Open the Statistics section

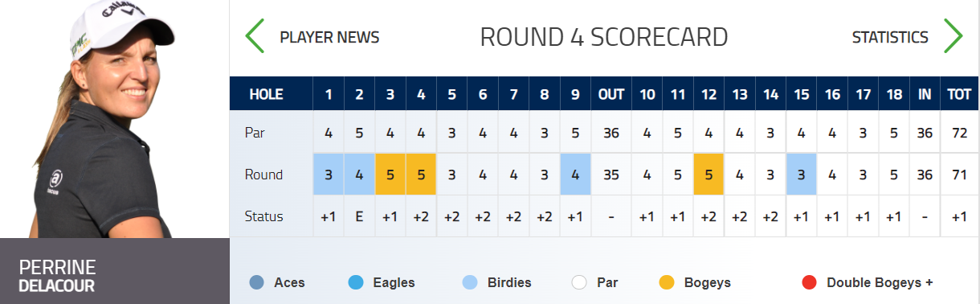(890, 37)
